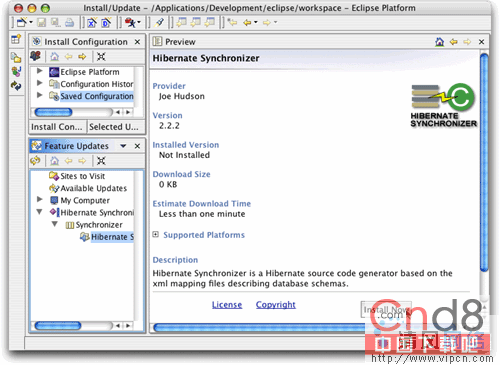Click the save icon in main toolbar
Screen dimensions: 500x365
point(41,22)
